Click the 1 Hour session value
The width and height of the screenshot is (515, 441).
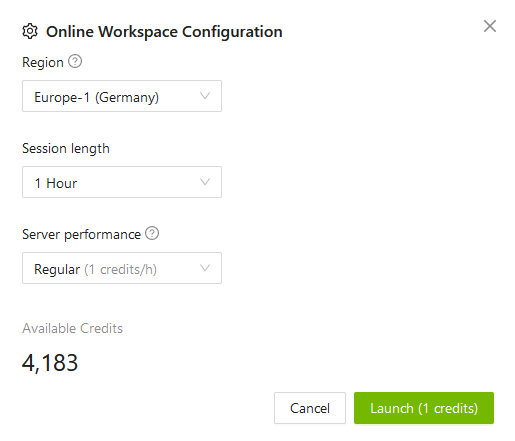click(122, 182)
